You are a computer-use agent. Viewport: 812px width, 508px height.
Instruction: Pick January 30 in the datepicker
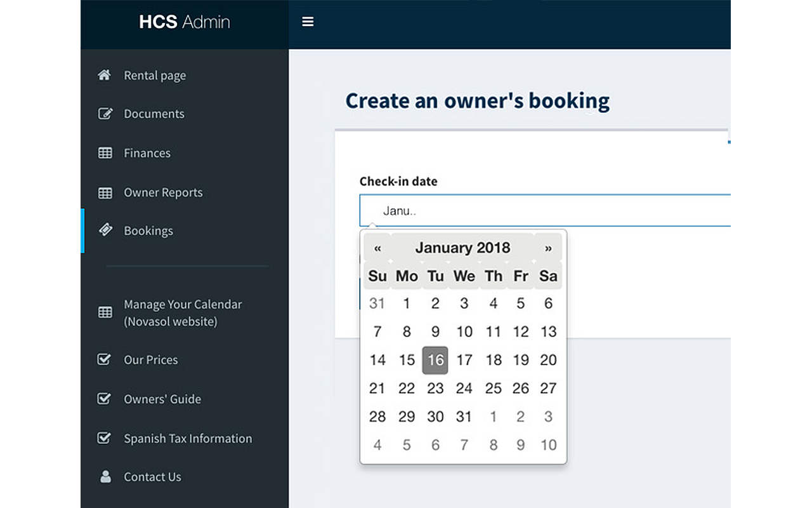(x=435, y=417)
